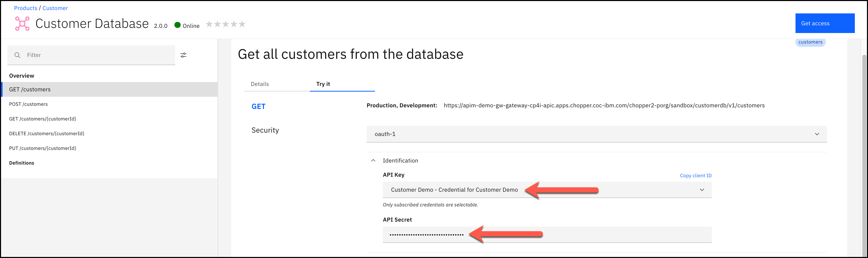Select DELETE /customers/{customerId} operation

click(x=109, y=133)
